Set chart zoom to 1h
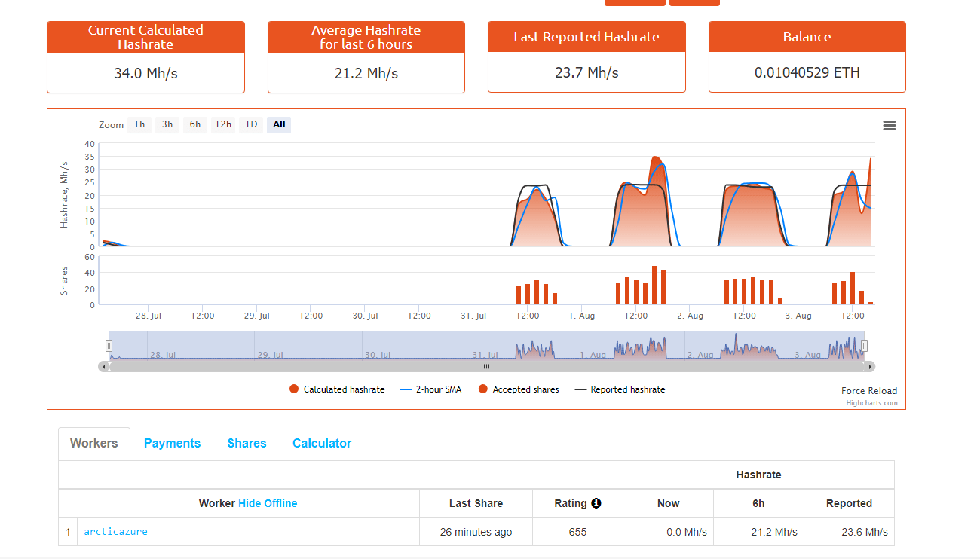980x559 pixels. tap(139, 124)
